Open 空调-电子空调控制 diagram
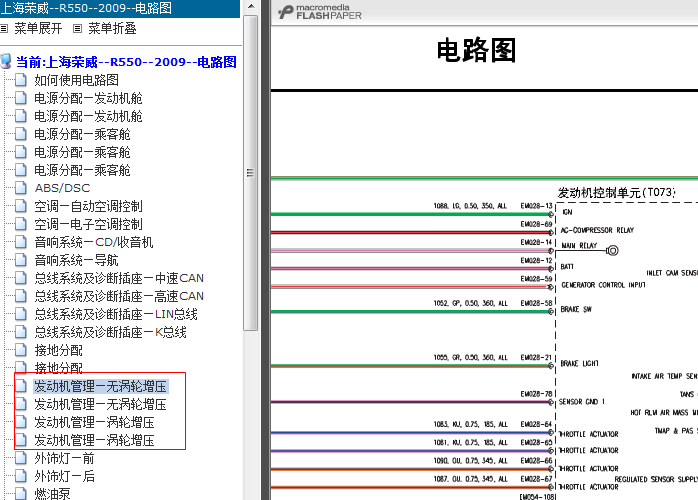Image resolution: width=698 pixels, height=500 pixels. click(88, 224)
